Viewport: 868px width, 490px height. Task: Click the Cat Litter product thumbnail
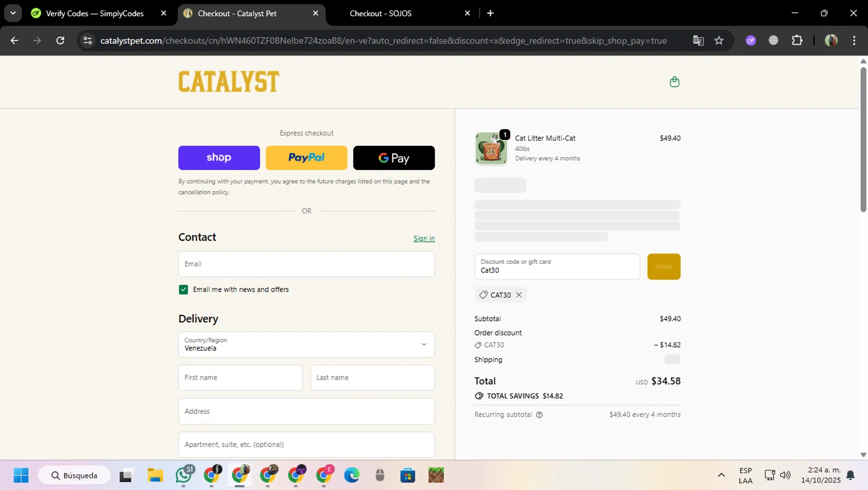[x=491, y=148]
